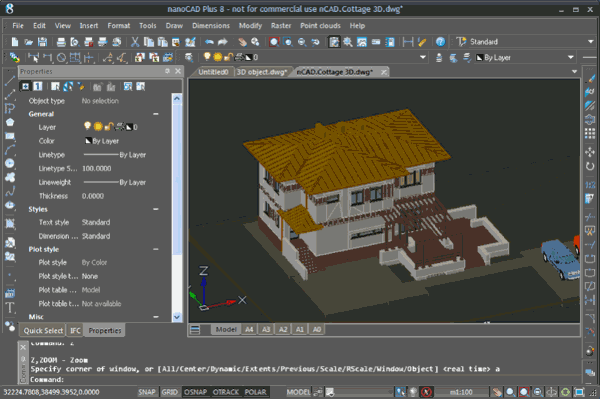Image resolution: width=600 pixels, height=399 pixels.
Task: Collapse the Styles properties section
Action: pyautogui.click(x=156, y=209)
